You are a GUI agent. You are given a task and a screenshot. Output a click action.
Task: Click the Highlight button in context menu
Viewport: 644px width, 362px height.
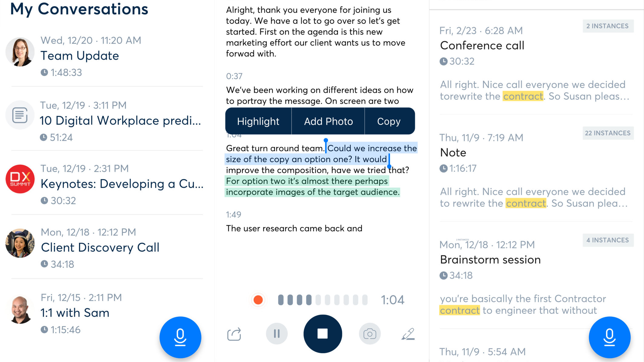(x=258, y=121)
